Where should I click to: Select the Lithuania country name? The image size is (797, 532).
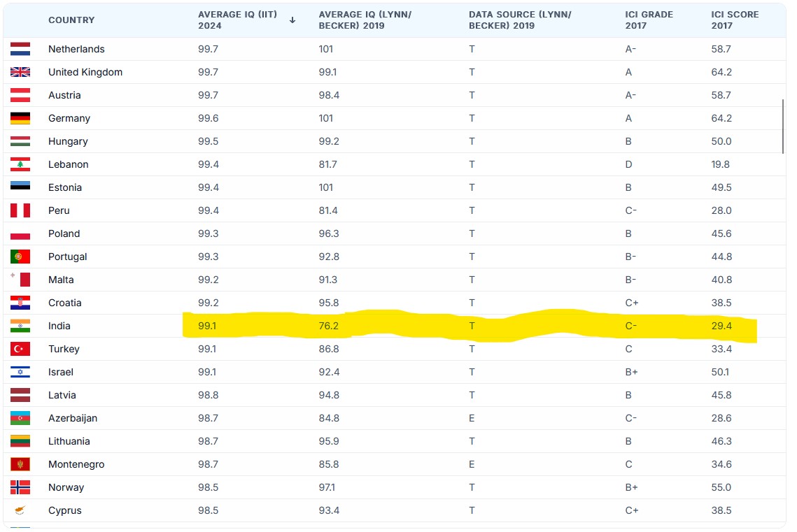[69, 441]
